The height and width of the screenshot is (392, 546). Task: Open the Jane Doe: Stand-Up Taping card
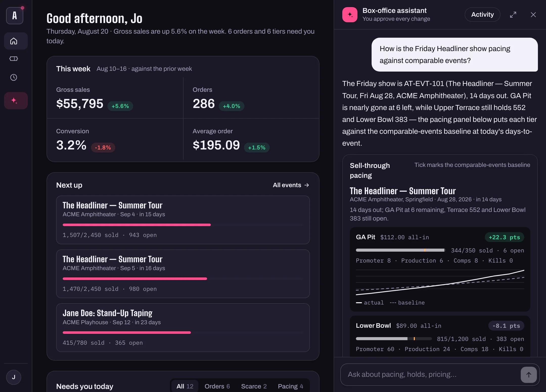(x=183, y=328)
